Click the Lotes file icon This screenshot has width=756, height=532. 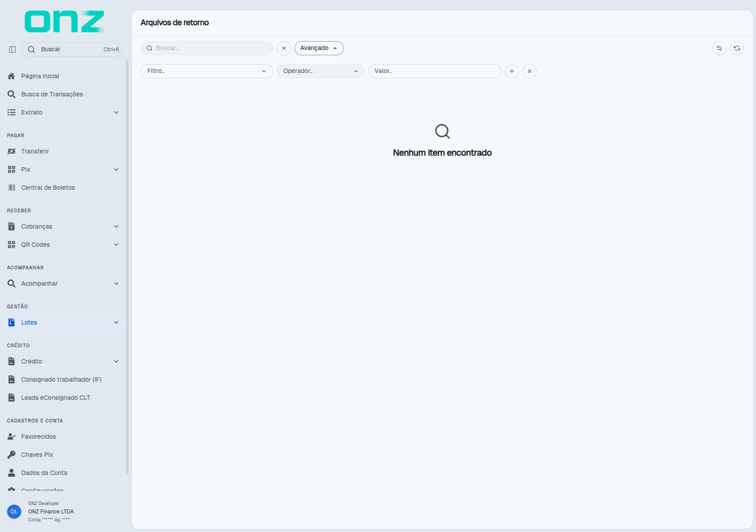click(11, 322)
